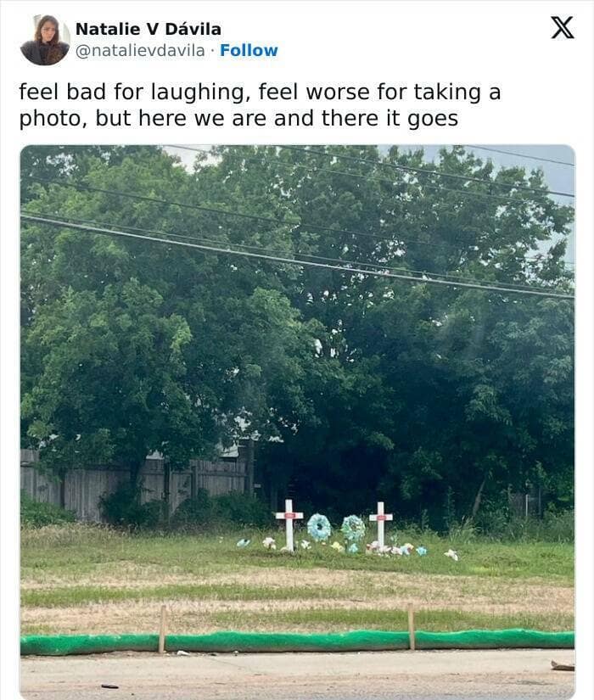Image resolution: width=594 pixels, height=700 pixels.
Task: Click the right wooden stake in photo
Action: [412, 626]
